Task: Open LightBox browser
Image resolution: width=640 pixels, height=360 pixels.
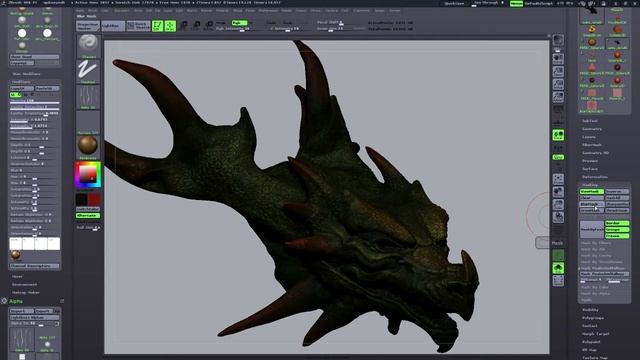Action: click(113, 26)
